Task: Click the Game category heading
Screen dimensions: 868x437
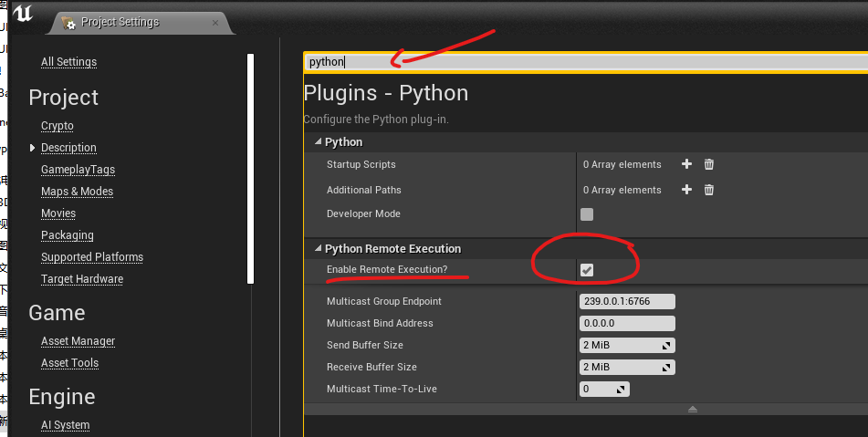Action: point(57,313)
